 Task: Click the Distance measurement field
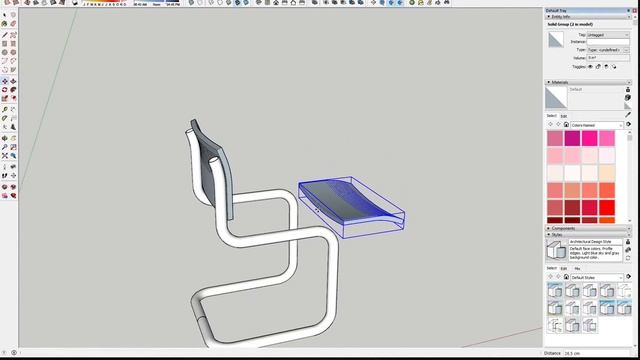(x=597, y=353)
